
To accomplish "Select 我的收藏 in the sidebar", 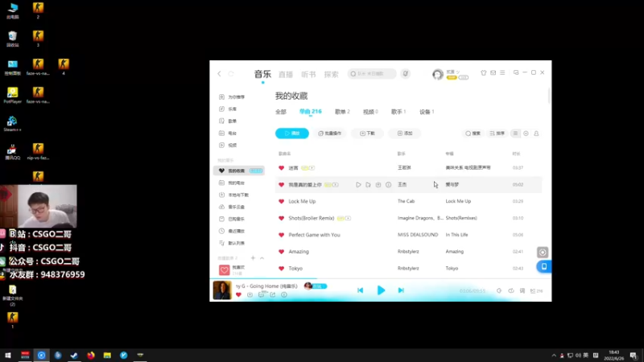I will pos(238,171).
